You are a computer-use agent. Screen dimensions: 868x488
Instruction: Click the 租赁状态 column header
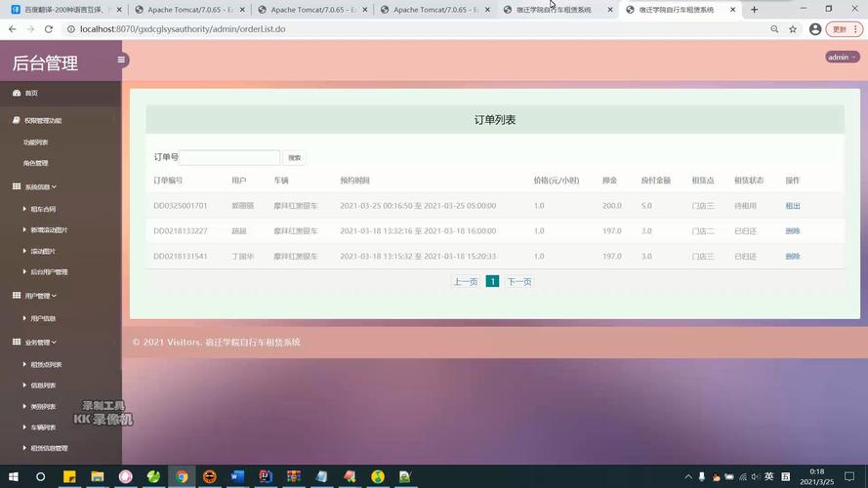pyautogui.click(x=749, y=181)
